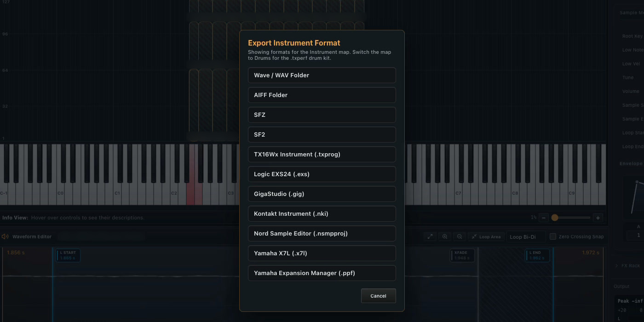The image size is (644, 322).
Task: Click the Info View label
Action: pos(15,218)
